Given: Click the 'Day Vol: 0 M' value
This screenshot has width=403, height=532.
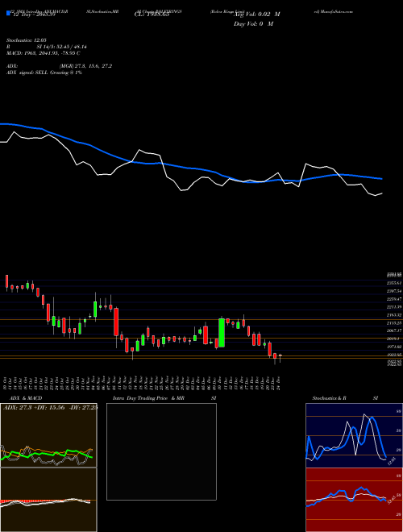Looking at the screenshot, I should 253,23.
